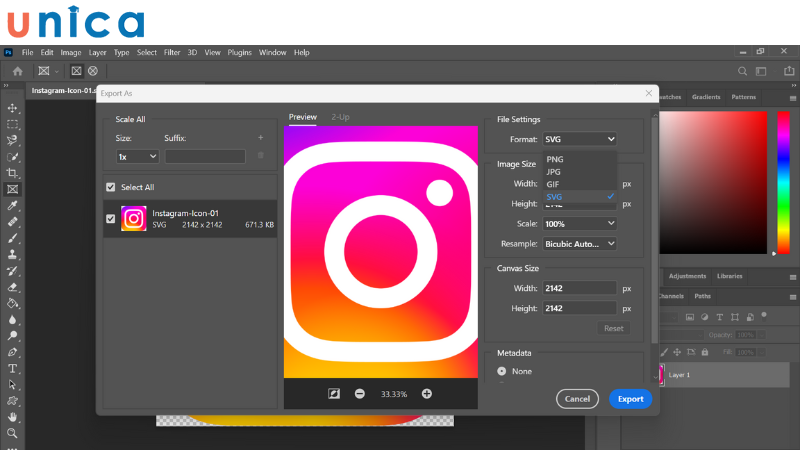
Task: Select the Move tool in toolbar
Action: (x=12, y=108)
